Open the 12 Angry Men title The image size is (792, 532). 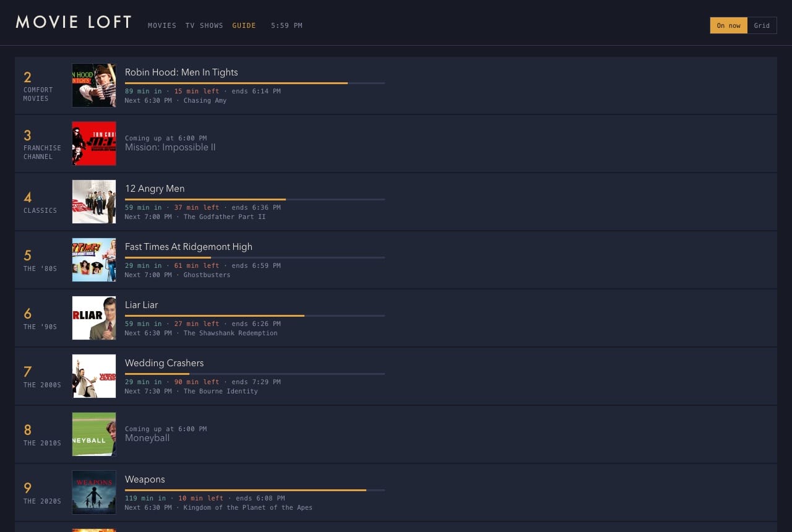pos(155,189)
